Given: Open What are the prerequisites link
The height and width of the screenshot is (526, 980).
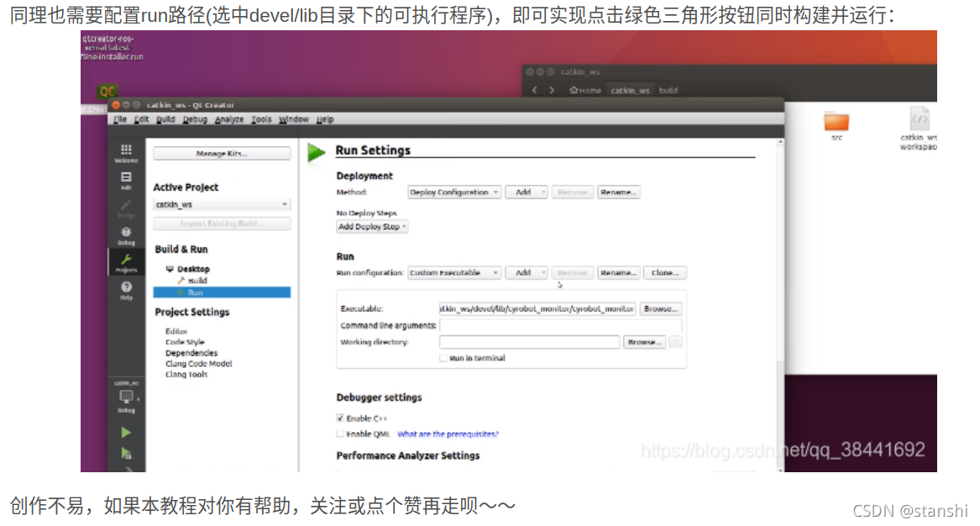Looking at the screenshot, I should [448, 434].
